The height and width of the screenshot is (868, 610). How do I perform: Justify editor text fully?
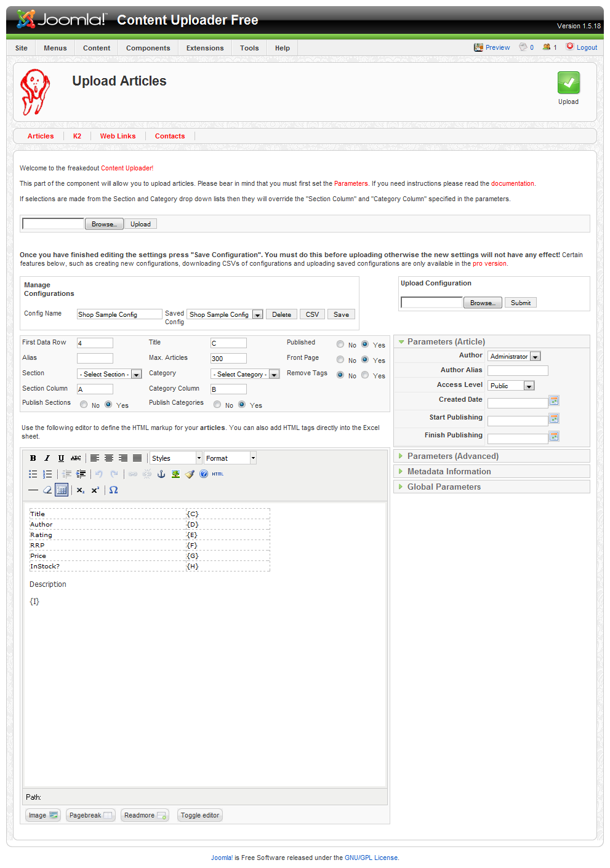(137, 458)
